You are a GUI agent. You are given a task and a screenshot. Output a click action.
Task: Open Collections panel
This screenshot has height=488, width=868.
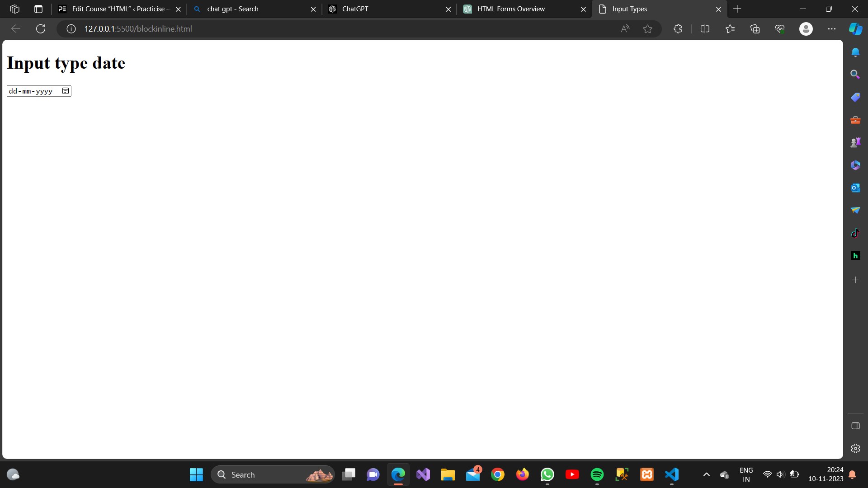click(x=755, y=29)
